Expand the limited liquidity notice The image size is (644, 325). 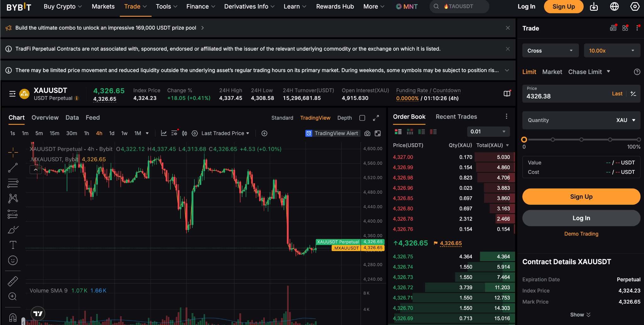[x=507, y=70]
